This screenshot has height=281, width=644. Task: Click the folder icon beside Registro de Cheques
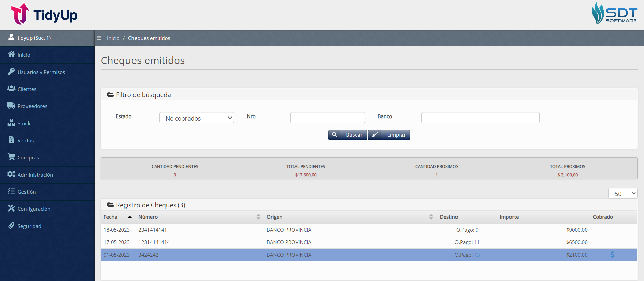[110, 205]
